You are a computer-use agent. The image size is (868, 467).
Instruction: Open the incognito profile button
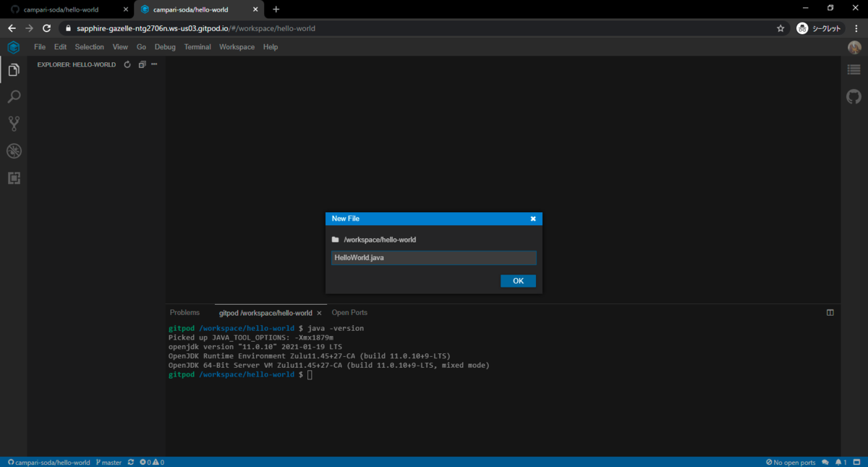820,28
